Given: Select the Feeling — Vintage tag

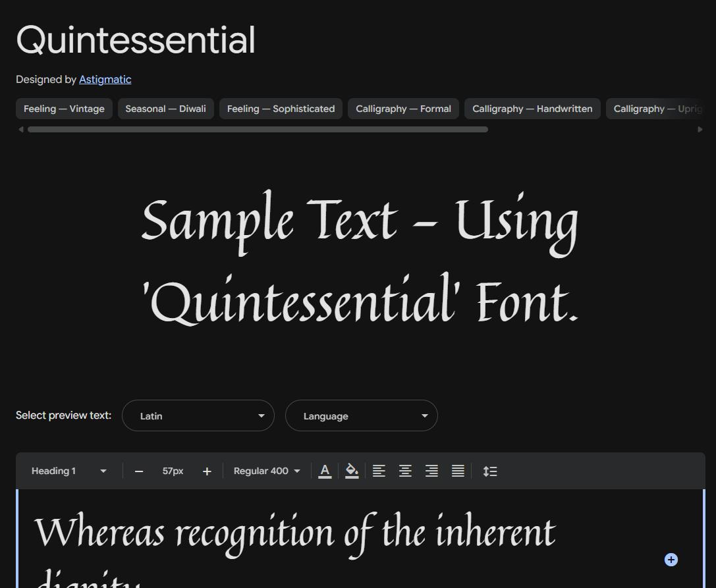Looking at the screenshot, I should pos(64,109).
